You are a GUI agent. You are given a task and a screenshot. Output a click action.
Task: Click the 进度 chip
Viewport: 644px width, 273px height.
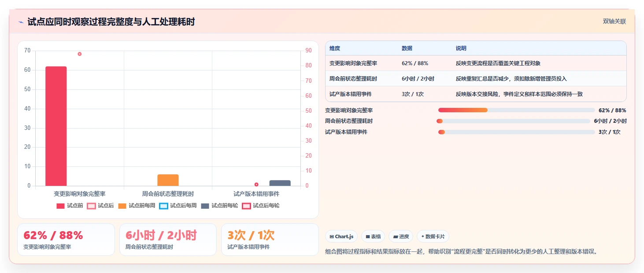click(401, 236)
